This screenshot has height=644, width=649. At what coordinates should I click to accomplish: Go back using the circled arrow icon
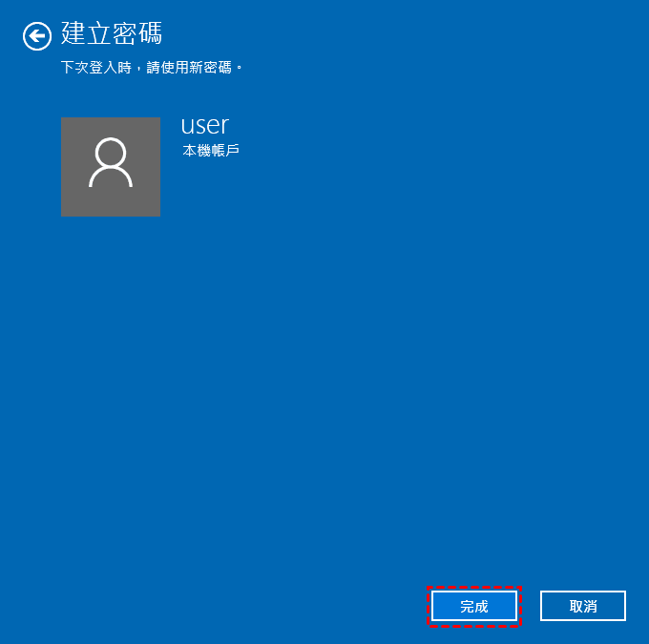(37, 36)
